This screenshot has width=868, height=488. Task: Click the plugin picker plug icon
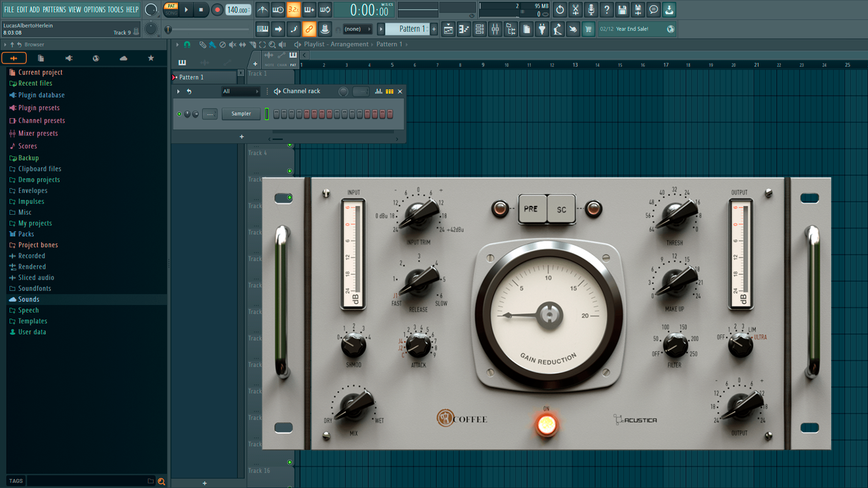coord(542,29)
